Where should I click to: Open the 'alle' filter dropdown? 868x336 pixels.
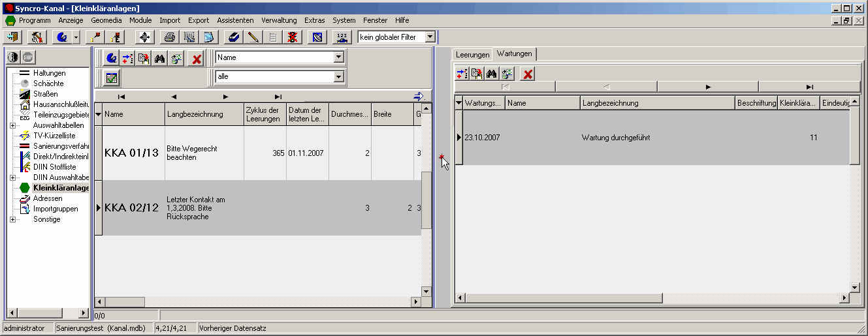pos(338,77)
